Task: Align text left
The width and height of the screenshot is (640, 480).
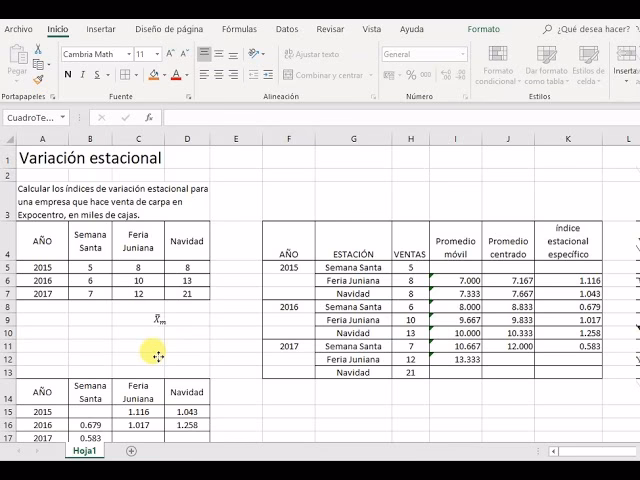Action: pyautogui.click(x=204, y=75)
